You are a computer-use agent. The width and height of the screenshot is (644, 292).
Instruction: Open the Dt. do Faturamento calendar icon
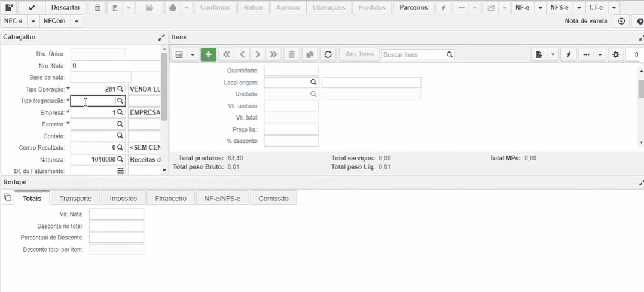120,171
